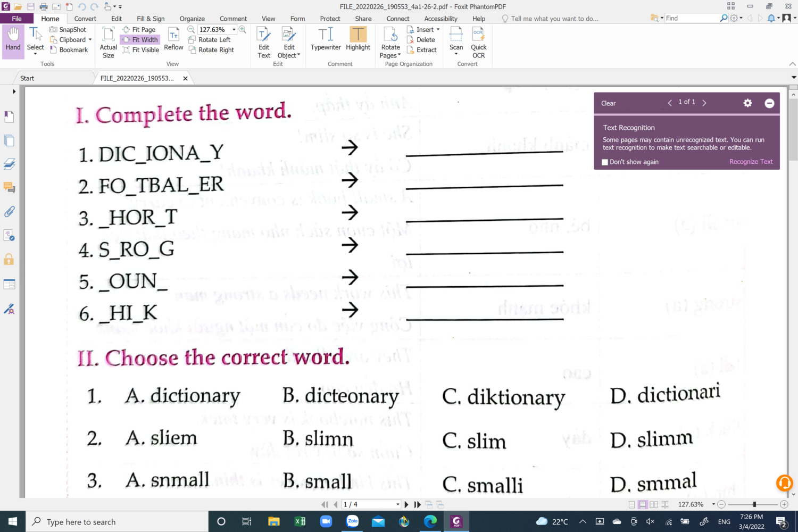The height and width of the screenshot is (532, 798).
Task: Zoom in with ribbon magnifier plus
Action: pos(243,30)
